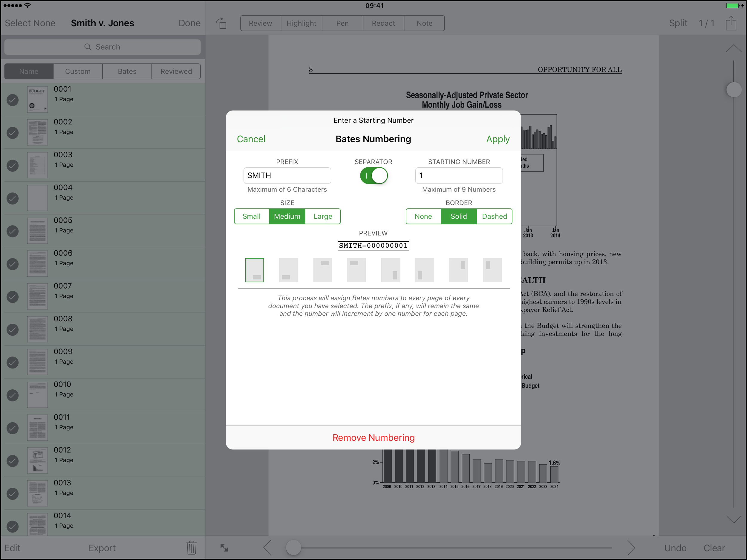This screenshot has width=747, height=560.
Task: Tap the curved arrow icon beside the annotation toolbar
Action: point(221,23)
